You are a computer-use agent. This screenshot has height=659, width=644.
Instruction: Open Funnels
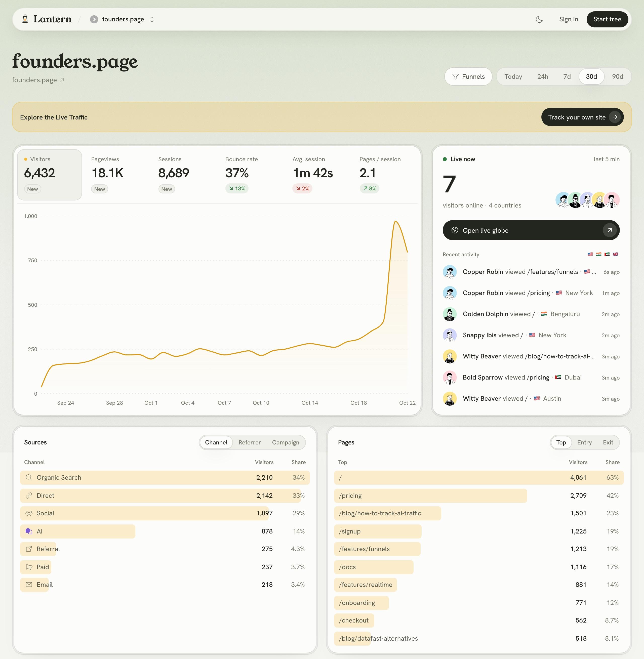468,76
